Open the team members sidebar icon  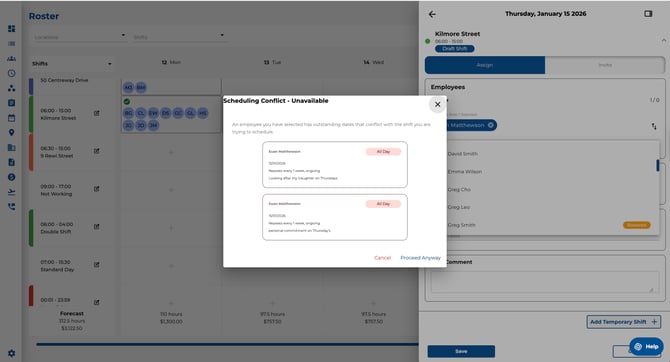pos(12,59)
